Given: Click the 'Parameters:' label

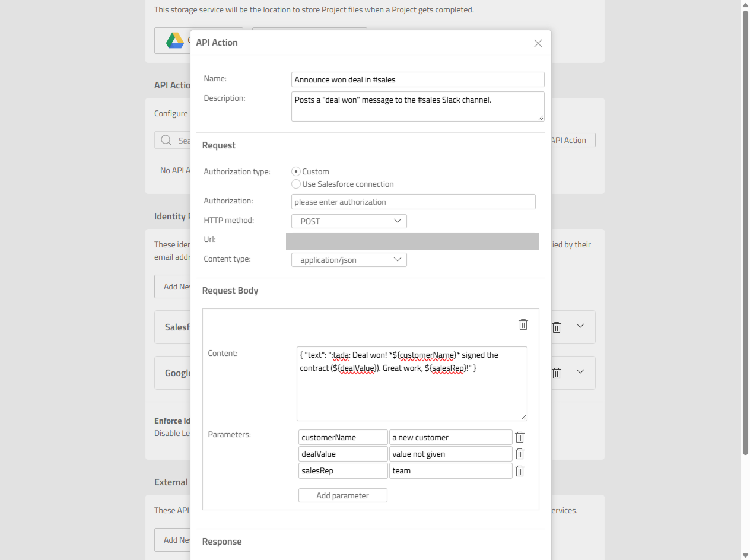Looking at the screenshot, I should pos(230,434).
